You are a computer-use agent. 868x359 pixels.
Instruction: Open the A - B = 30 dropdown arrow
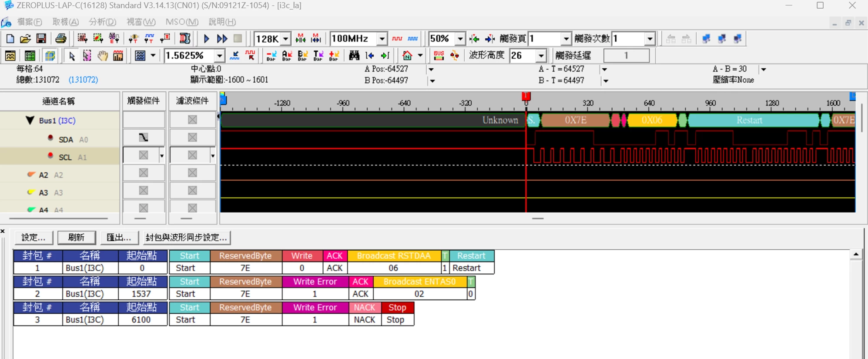(x=763, y=69)
